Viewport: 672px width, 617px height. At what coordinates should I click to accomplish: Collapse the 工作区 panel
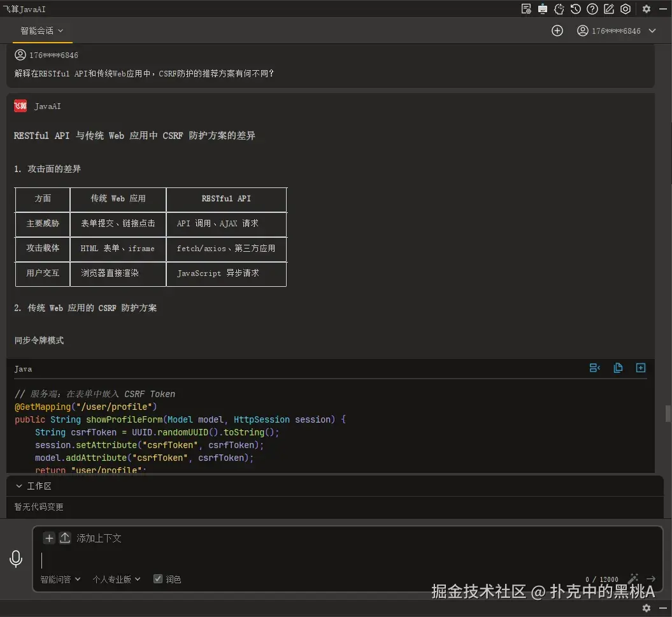coord(19,486)
